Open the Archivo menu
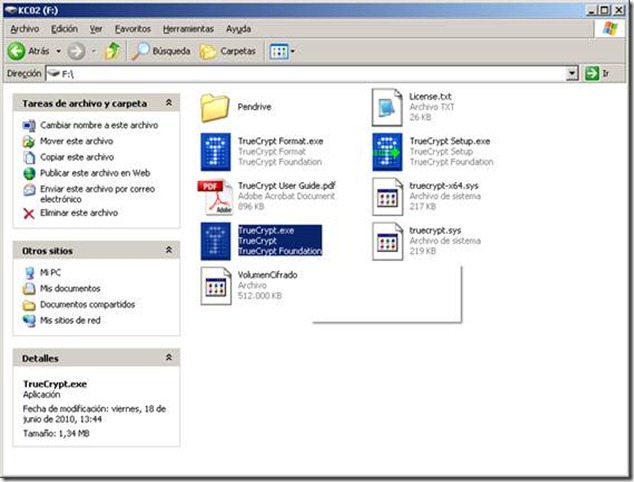The width and height of the screenshot is (634, 482). click(x=25, y=29)
